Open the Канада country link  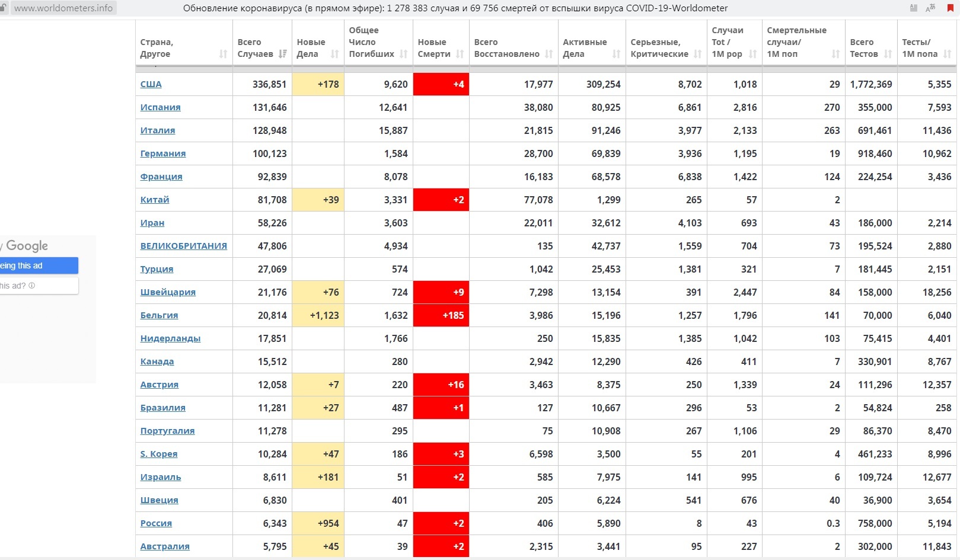(x=157, y=361)
